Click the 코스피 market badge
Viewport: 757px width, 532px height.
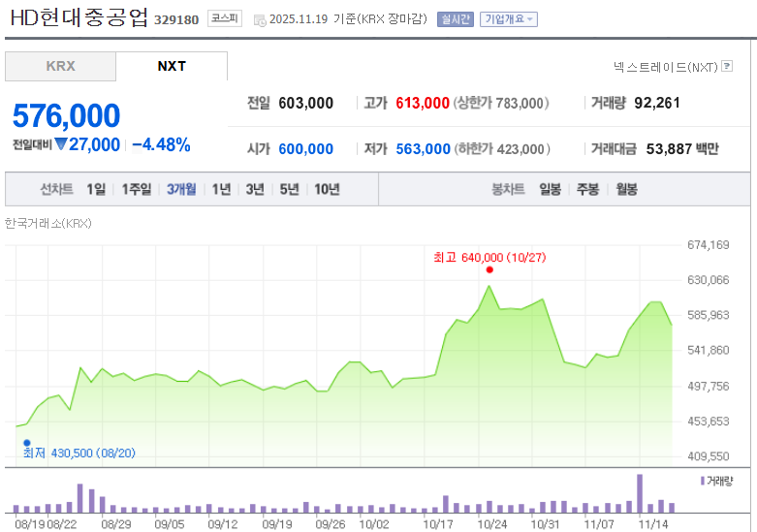[225, 18]
